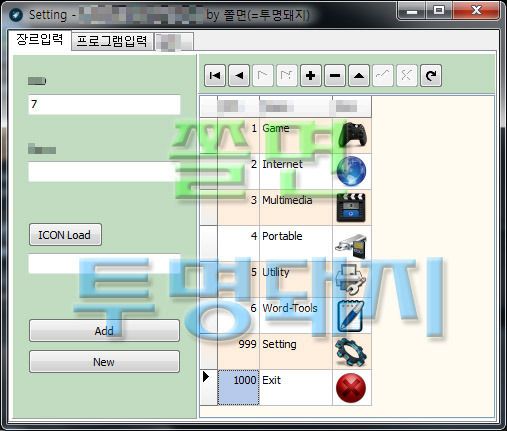Click the cell numbered 2
The width and height of the screenshot is (507, 431).
pyautogui.click(x=238, y=172)
